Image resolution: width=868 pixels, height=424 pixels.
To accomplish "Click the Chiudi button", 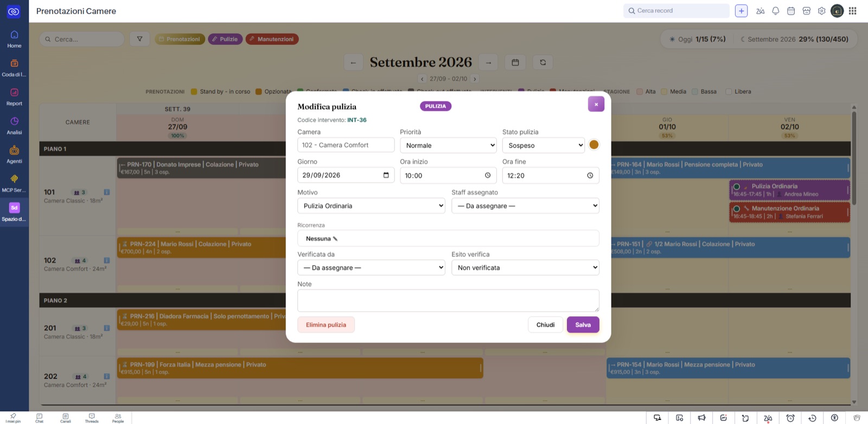I will [545, 325].
